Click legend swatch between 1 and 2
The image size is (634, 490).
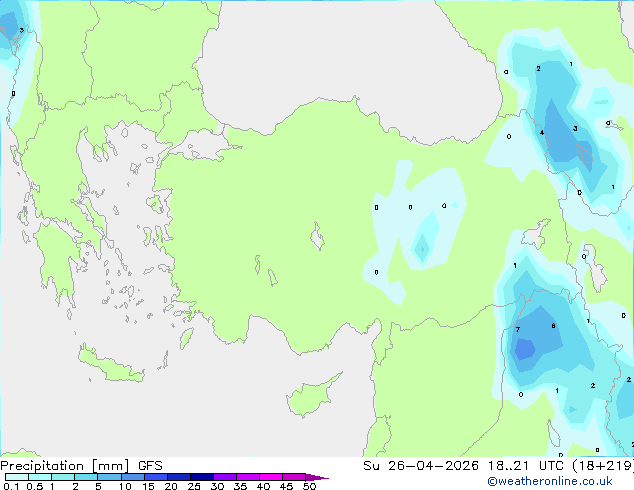point(63,477)
